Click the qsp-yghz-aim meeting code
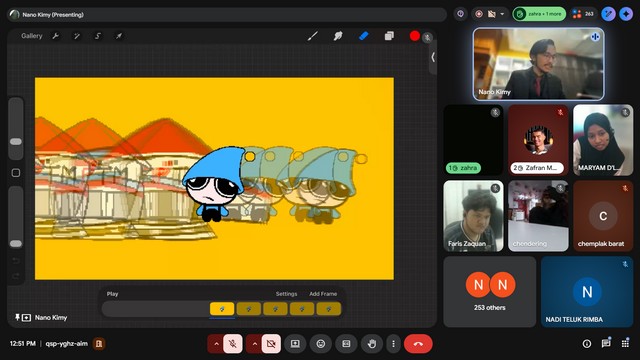 (67, 344)
